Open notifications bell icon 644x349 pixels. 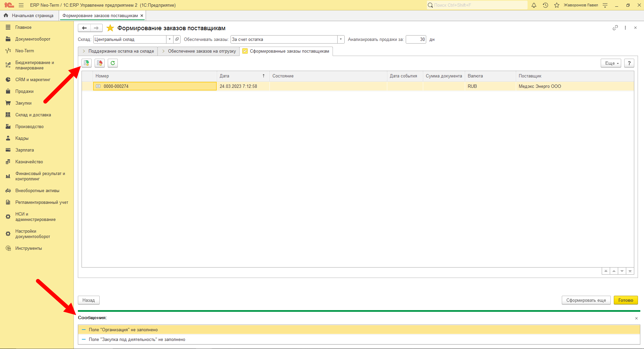(x=534, y=5)
